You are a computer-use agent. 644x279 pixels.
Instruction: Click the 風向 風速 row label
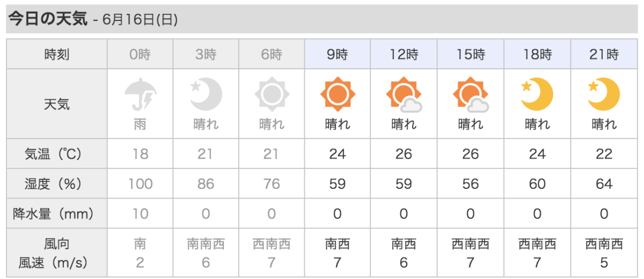(56, 254)
